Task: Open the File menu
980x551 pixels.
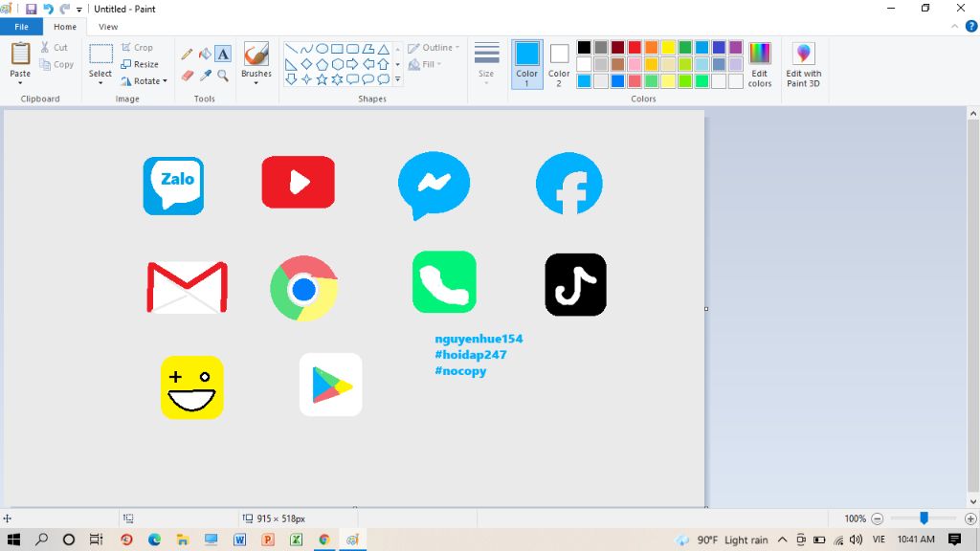Action: pos(21,27)
